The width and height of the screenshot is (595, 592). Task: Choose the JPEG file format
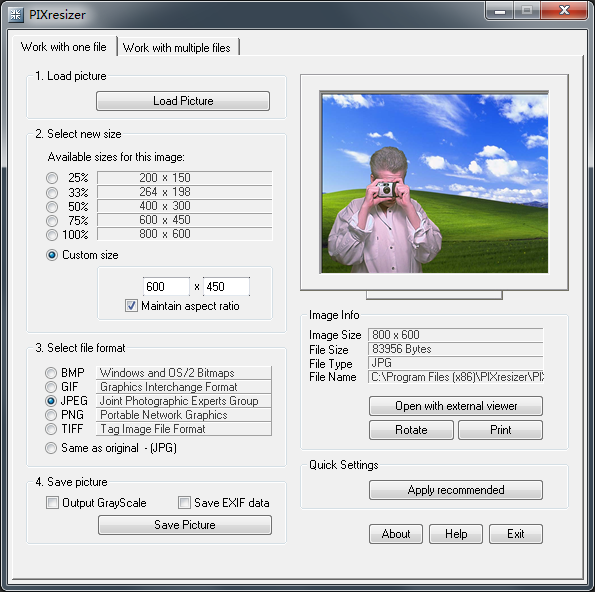tap(51, 401)
